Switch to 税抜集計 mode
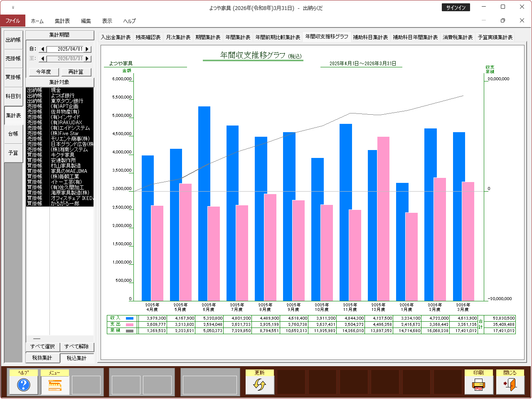532x399 pixels. pos(42,358)
